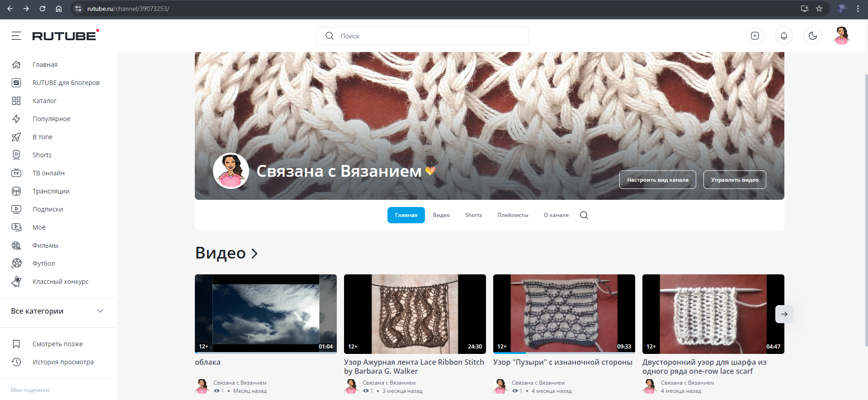This screenshot has width=868, height=400.
Task: Advance the video carousel with the right arrow
Action: (x=784, y=314)
